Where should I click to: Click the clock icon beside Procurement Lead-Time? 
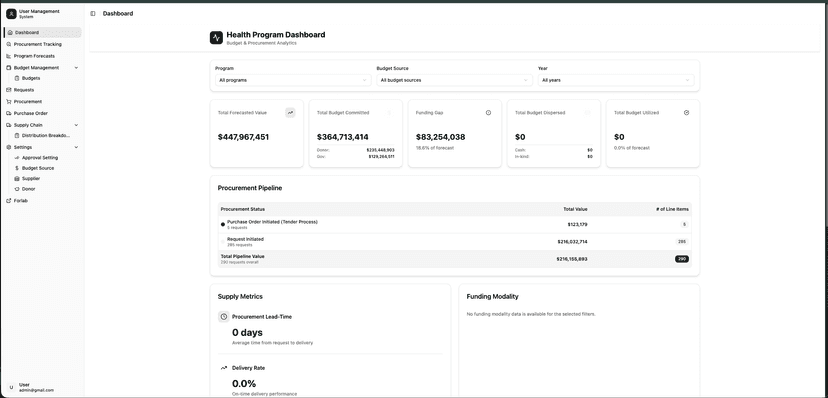point(224,317)
